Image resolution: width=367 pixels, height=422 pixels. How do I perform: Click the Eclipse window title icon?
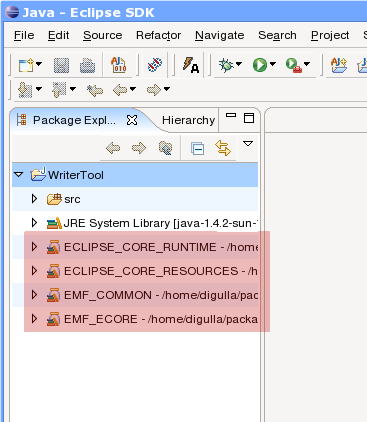(12, 12)
